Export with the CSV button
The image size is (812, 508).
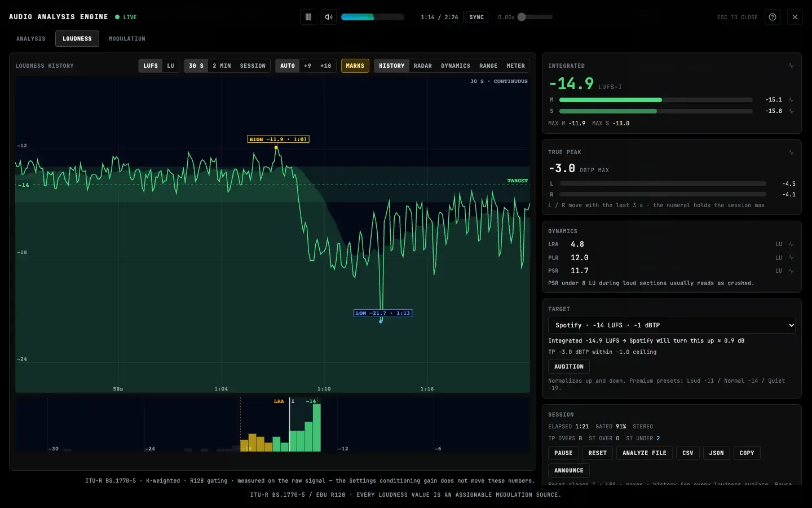688,453
